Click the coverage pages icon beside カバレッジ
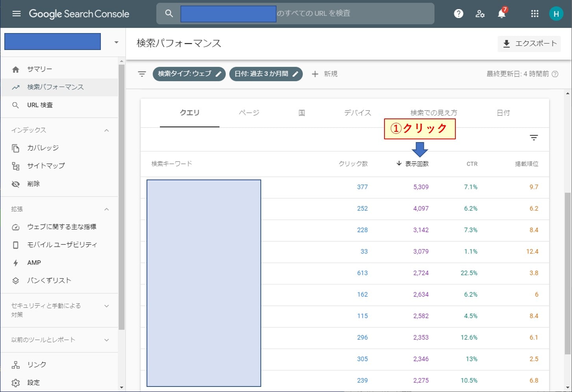Viewport: 572px width, 392px height. [16, 148]
